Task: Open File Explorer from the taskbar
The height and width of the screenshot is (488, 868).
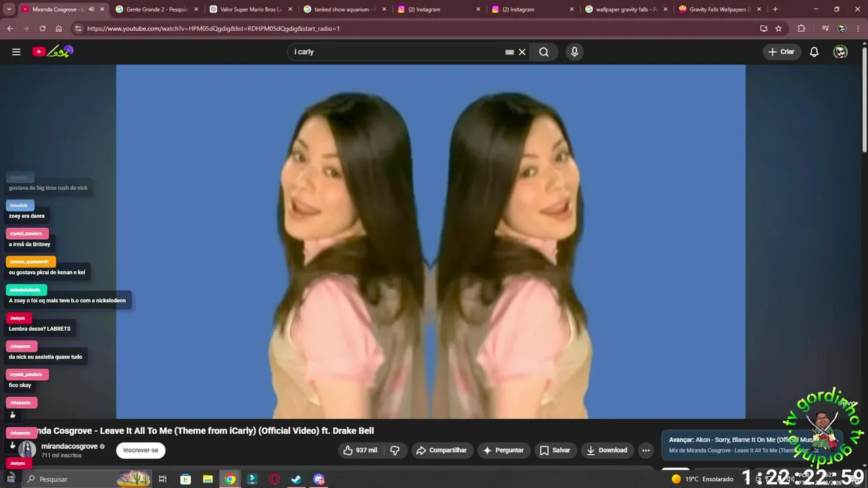Action: coord(208,479)
